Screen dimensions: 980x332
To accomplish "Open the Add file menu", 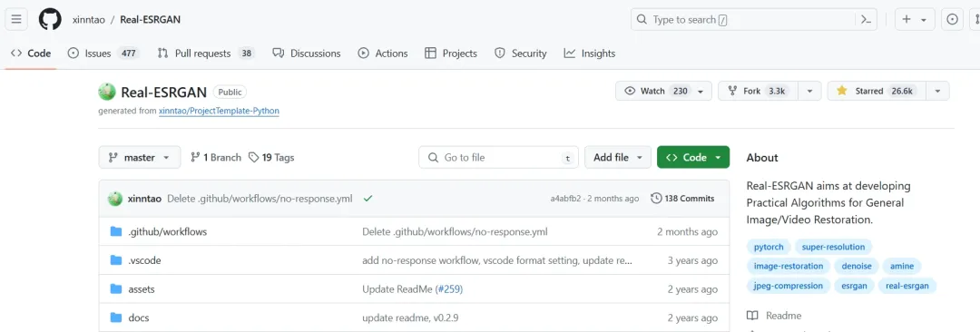I will tap(618, 158).
